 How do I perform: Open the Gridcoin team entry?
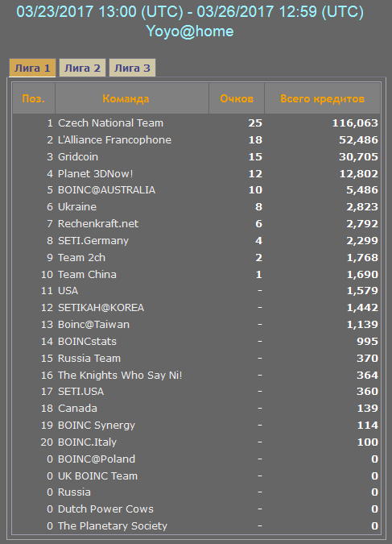77,157
